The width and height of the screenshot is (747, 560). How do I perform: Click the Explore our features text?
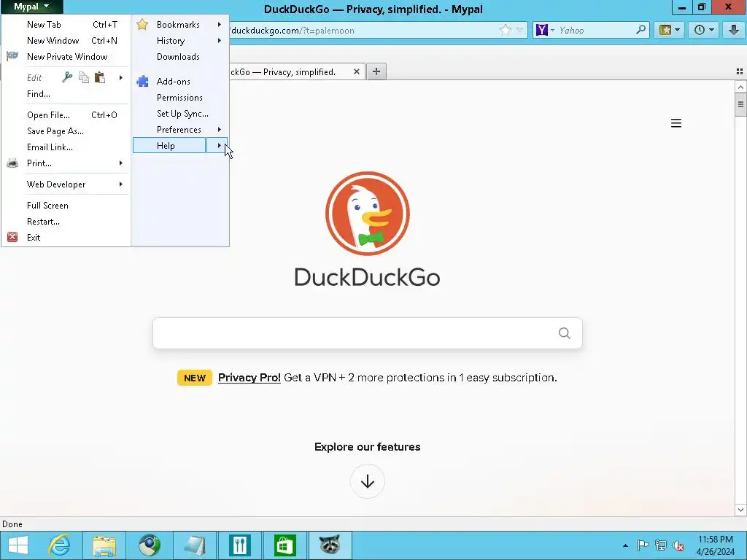(368, 447)
